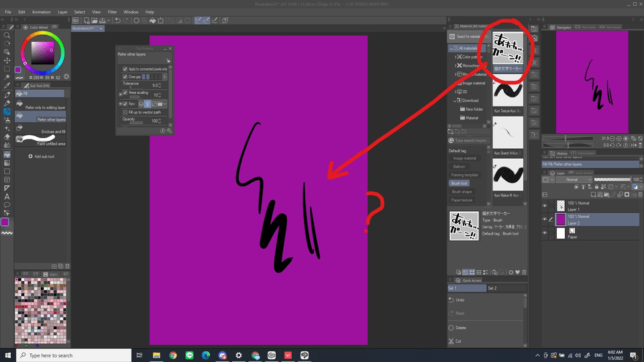The width and height of the screenshot is (644, 362).
Task: Open the Layer menu
Action: (x=62, y=12)
